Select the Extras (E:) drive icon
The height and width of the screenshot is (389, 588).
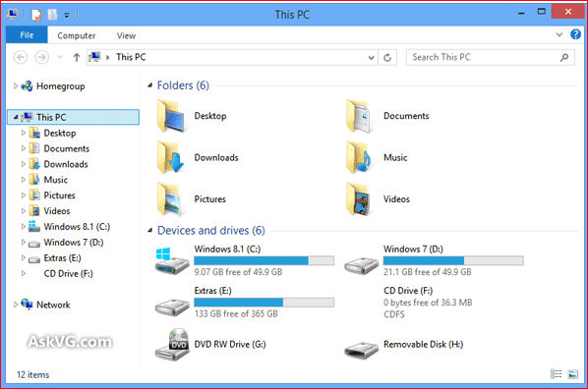(x=172, y=306)
